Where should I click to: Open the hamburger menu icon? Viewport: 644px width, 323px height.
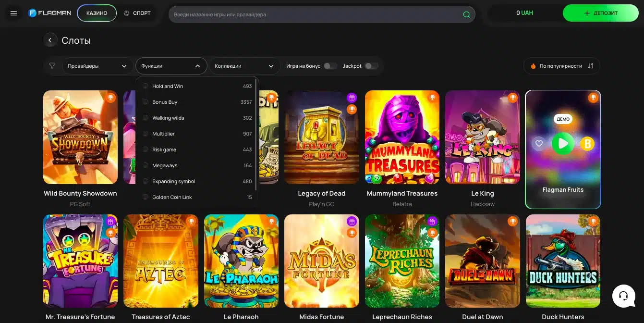click(x=13, y=13)
